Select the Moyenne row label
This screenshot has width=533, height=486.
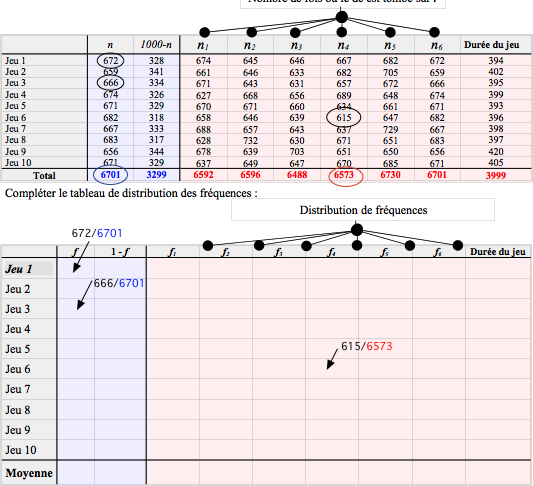(29, 473)
